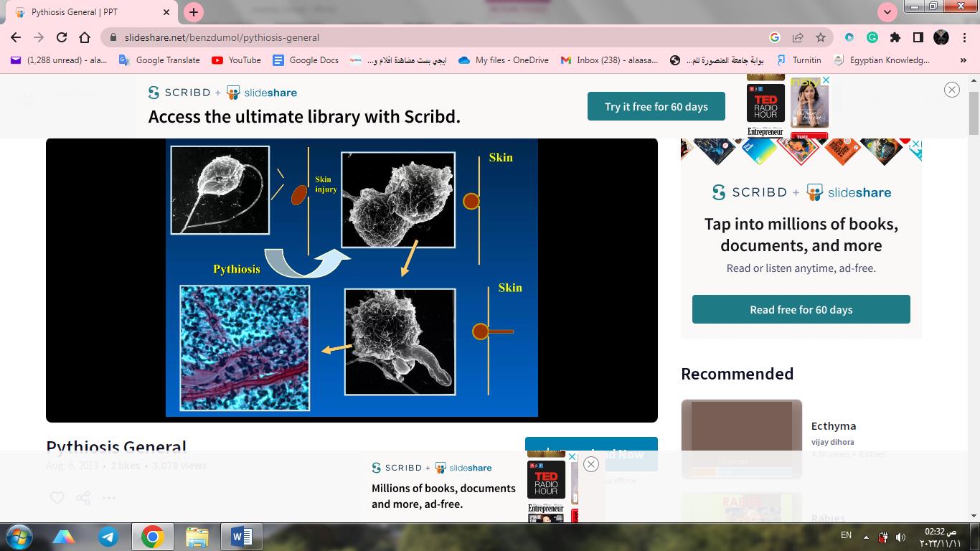View site information lock icon

(113, 37)
